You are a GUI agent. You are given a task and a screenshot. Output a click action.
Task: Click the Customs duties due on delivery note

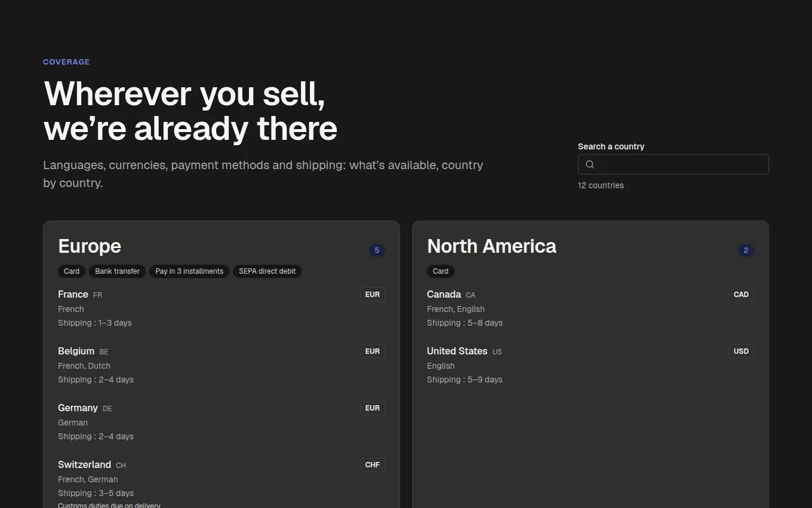coord(109,506)
